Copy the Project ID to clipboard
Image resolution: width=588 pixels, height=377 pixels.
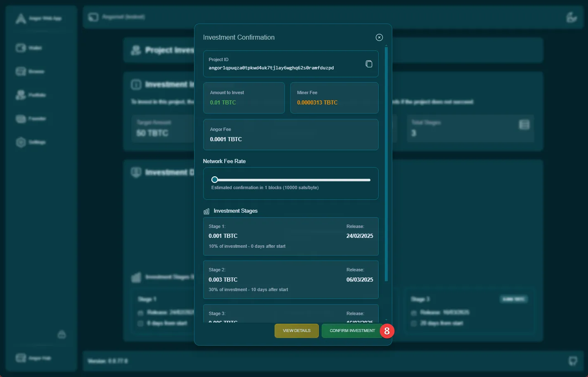tap(369, 64)
